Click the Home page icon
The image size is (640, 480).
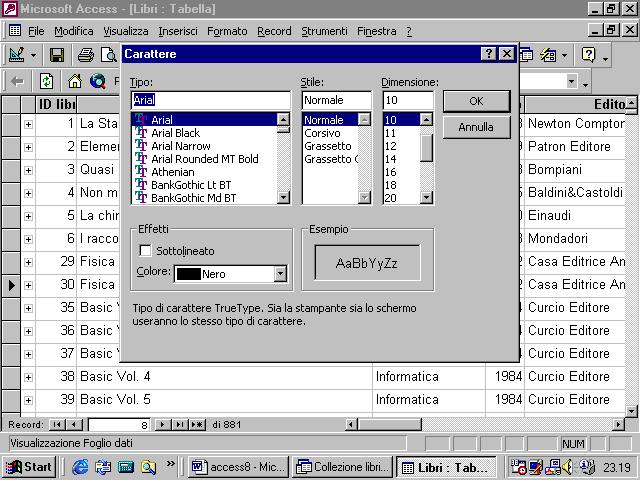(x=74, y=81)
